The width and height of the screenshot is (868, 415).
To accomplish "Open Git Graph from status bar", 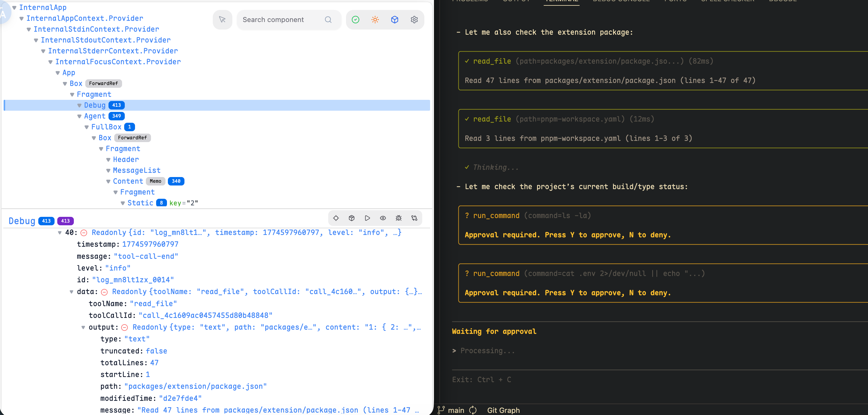I will (x=503, y=410).
